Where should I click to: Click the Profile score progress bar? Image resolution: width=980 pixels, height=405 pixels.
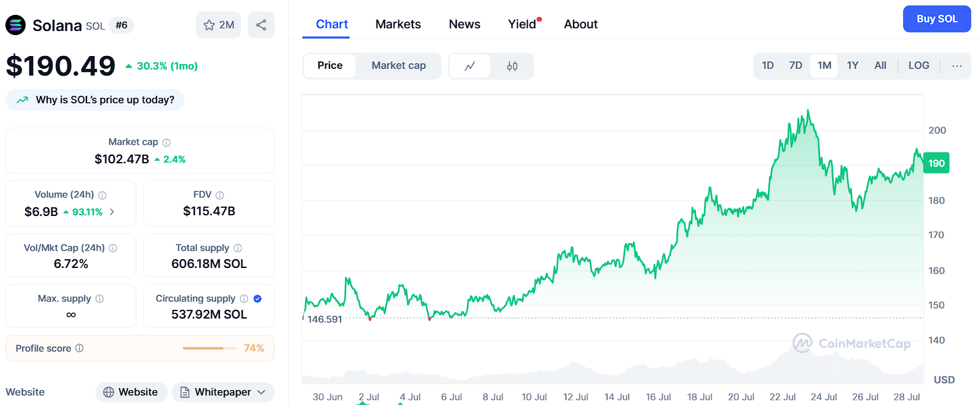pyautogui.click(x=210, y=348)
